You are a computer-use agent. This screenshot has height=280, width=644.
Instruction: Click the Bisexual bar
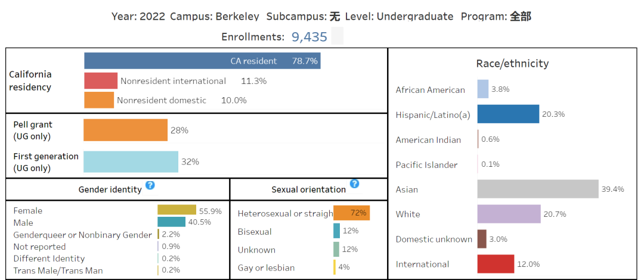[x=336, y=231]
